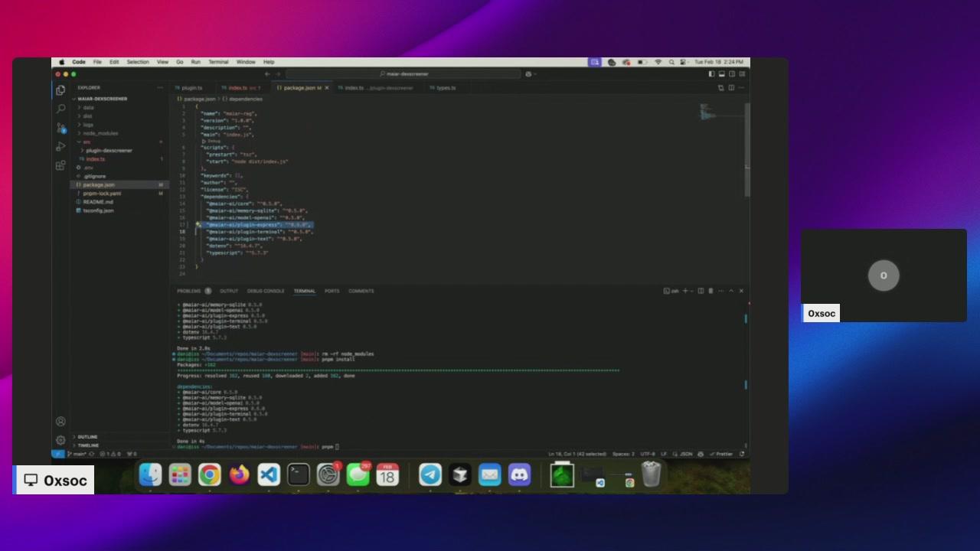Viewport: 980px width, 551px height.
Task: Open the Accounts icon in activity bar
Action: click(60, 422)
